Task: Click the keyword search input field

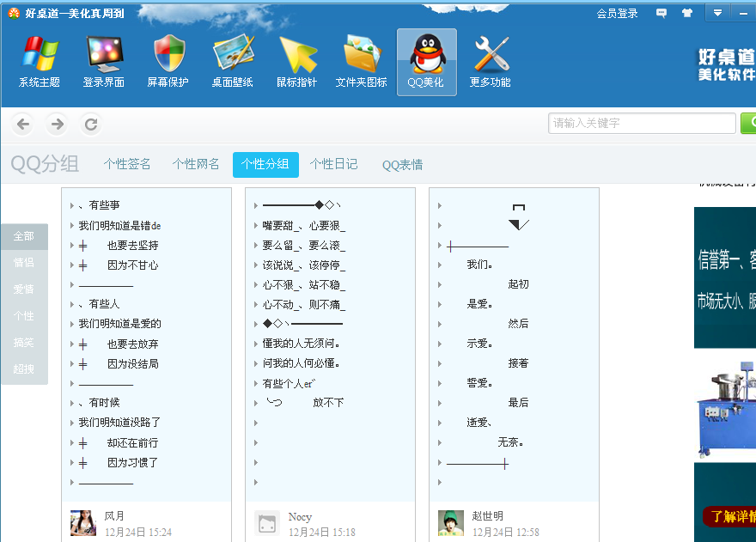Action: [642, 124]
